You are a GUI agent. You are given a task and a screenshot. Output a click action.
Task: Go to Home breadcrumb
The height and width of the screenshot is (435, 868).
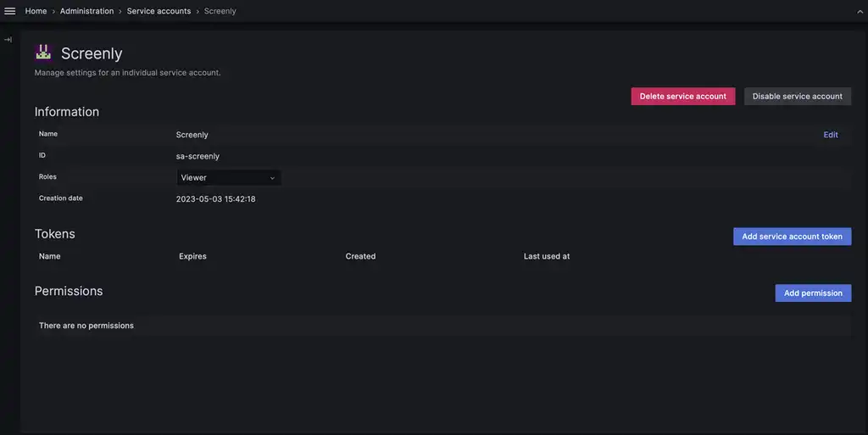(36, 11)
